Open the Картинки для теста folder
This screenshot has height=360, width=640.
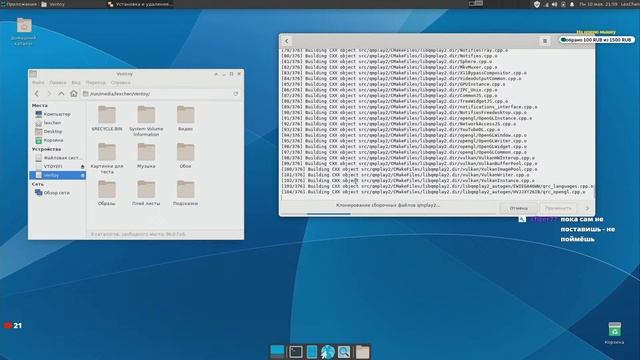(107, 158)
